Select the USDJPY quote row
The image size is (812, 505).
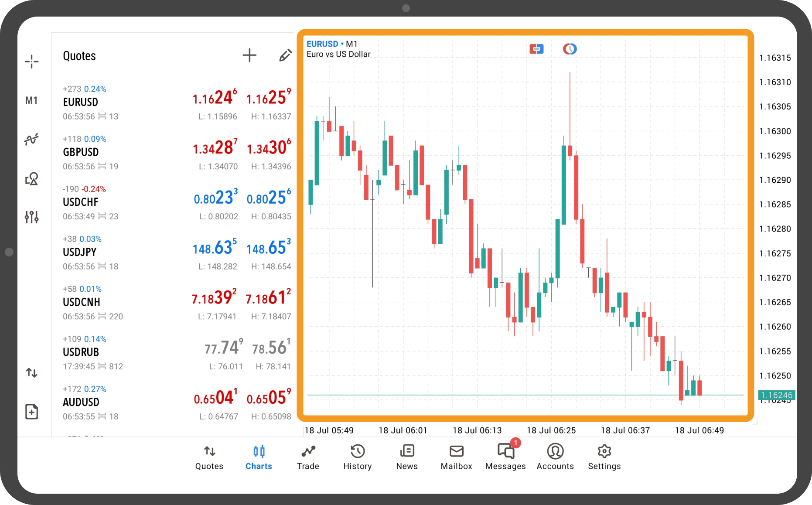pyautogui.click(x=174, y=252)
